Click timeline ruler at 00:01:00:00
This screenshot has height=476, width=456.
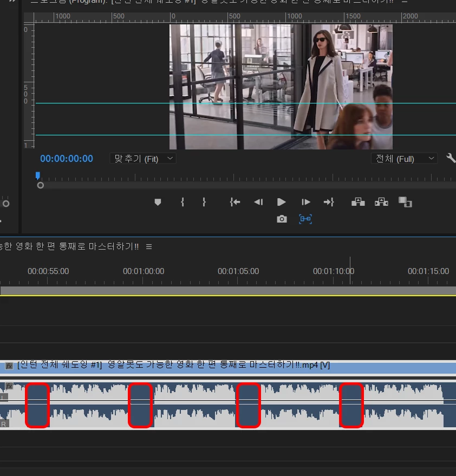coord(144,271)
